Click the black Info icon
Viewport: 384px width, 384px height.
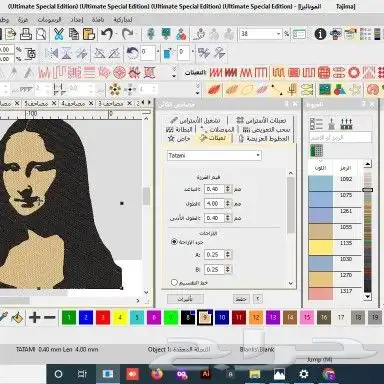(320, 34)
